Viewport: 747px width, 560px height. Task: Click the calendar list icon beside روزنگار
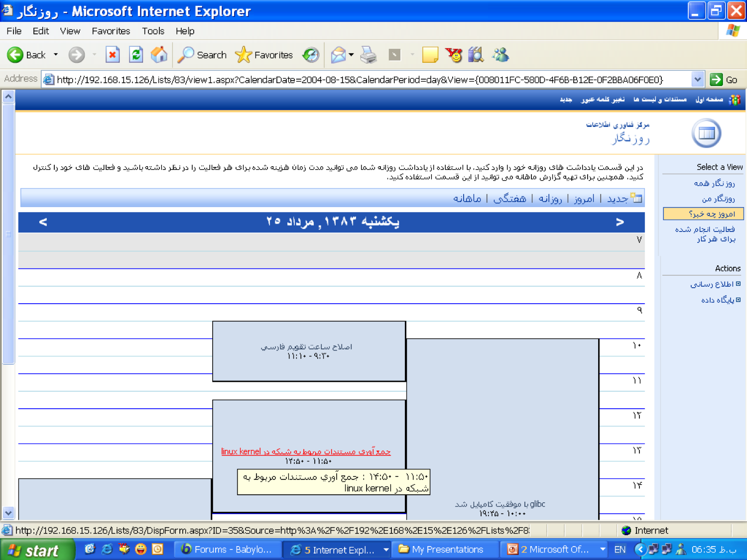tap(706, 133)
